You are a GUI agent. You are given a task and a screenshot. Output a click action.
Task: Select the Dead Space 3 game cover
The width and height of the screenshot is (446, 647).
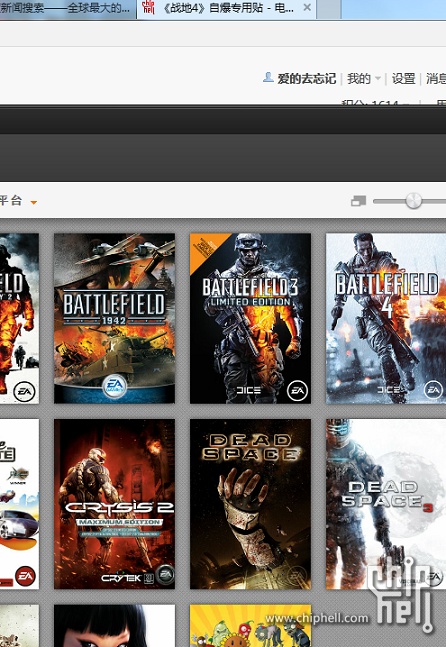pos(386,504)
